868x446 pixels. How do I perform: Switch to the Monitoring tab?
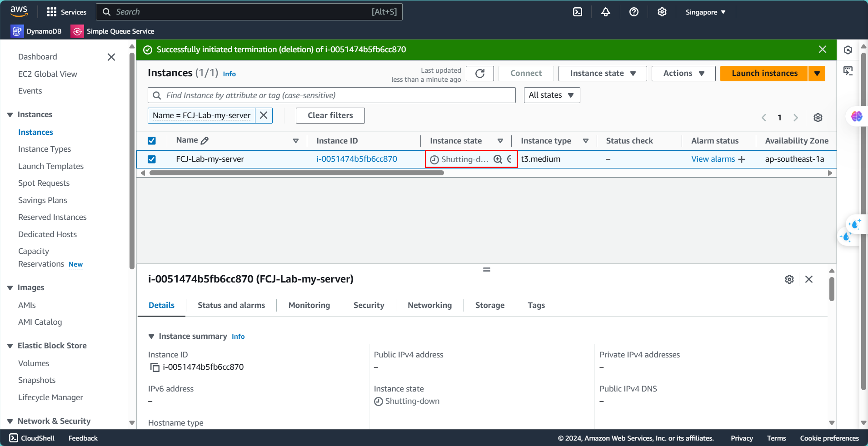(x=309, y=305)
